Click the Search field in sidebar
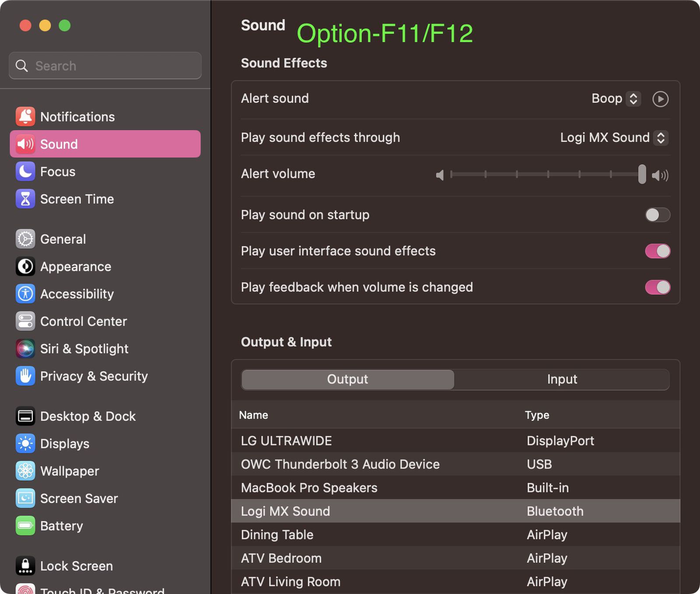 (105, 66)
